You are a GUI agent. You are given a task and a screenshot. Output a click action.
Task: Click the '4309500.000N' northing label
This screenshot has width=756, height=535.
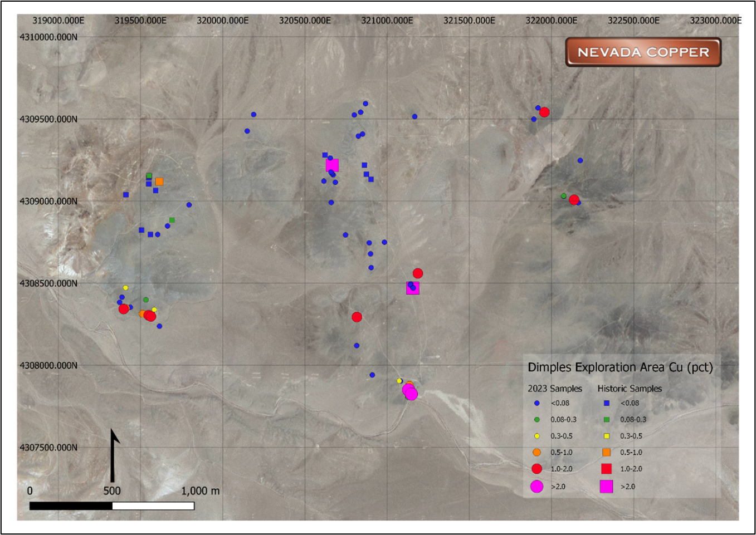click(x=48, y=119)
